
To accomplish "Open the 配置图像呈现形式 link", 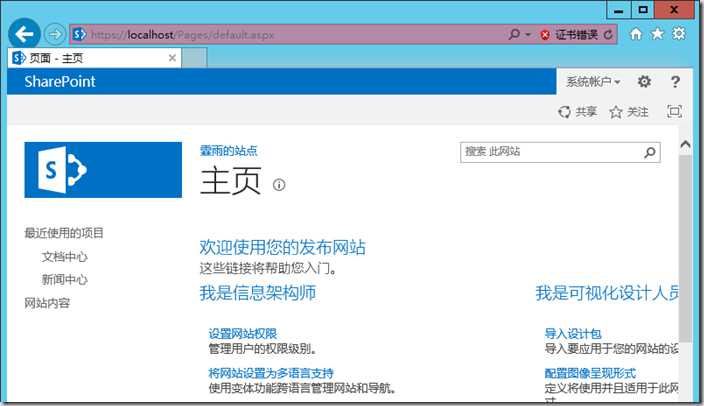I will click(590, 373).
